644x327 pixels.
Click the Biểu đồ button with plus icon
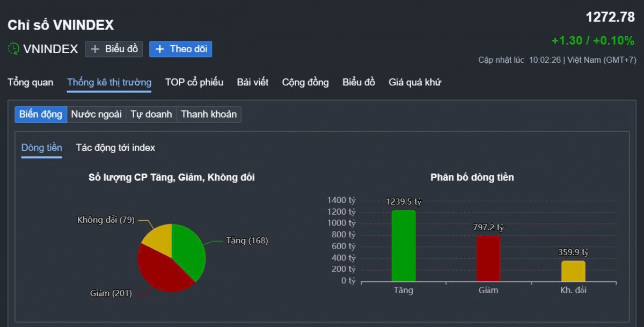point(114,49)
